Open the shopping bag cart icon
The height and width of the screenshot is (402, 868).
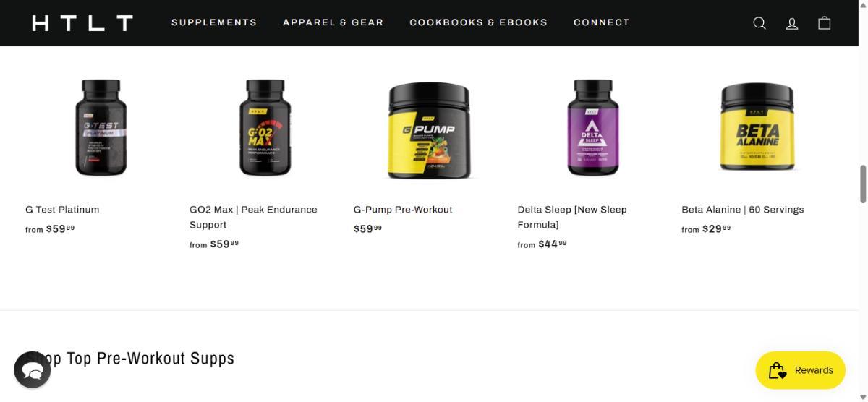pos(825,23)
